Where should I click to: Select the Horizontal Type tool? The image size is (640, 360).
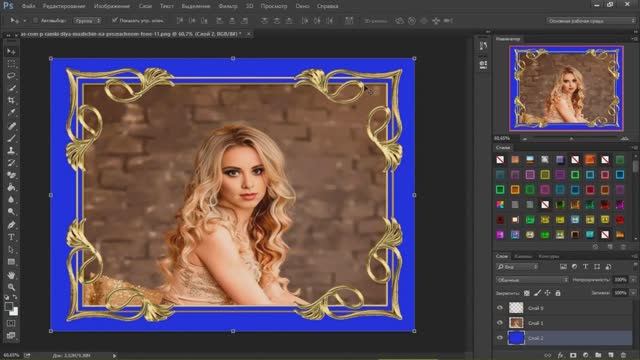11,237
